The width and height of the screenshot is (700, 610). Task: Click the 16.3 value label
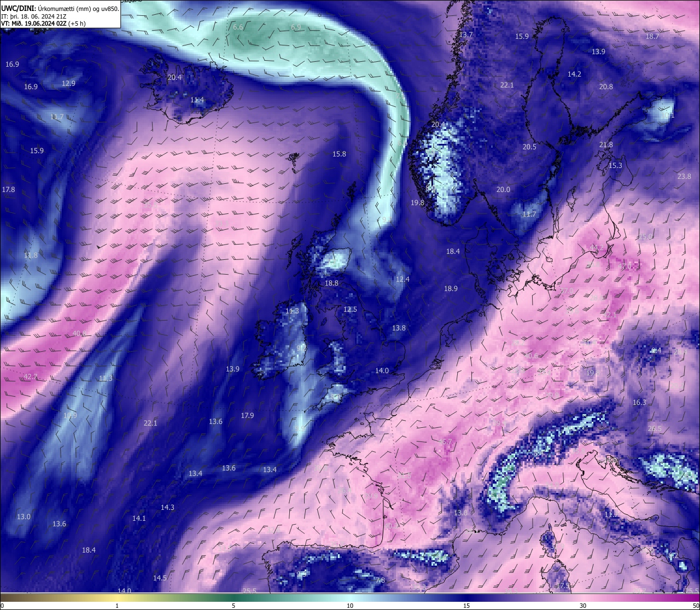pos(639,403)
